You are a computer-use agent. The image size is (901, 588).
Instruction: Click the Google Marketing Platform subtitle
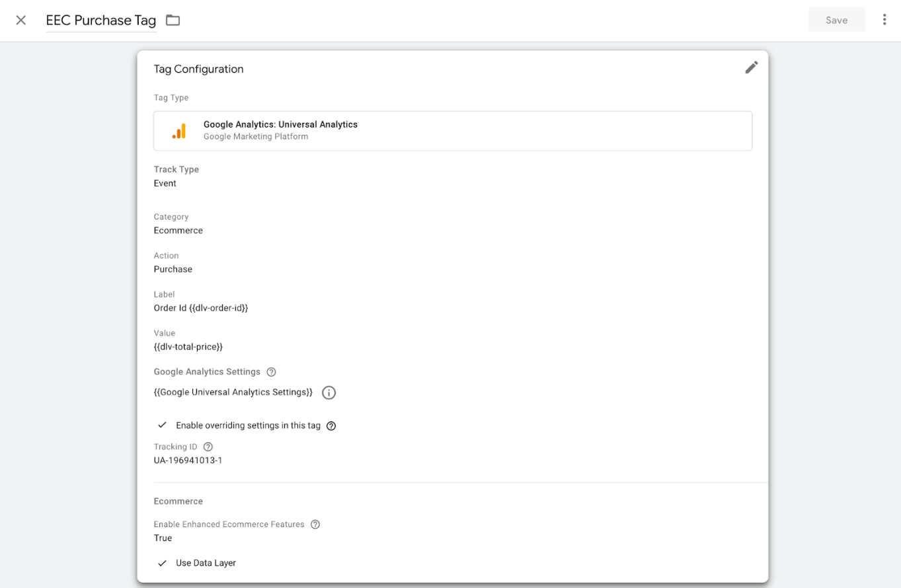tap(256, 137)
